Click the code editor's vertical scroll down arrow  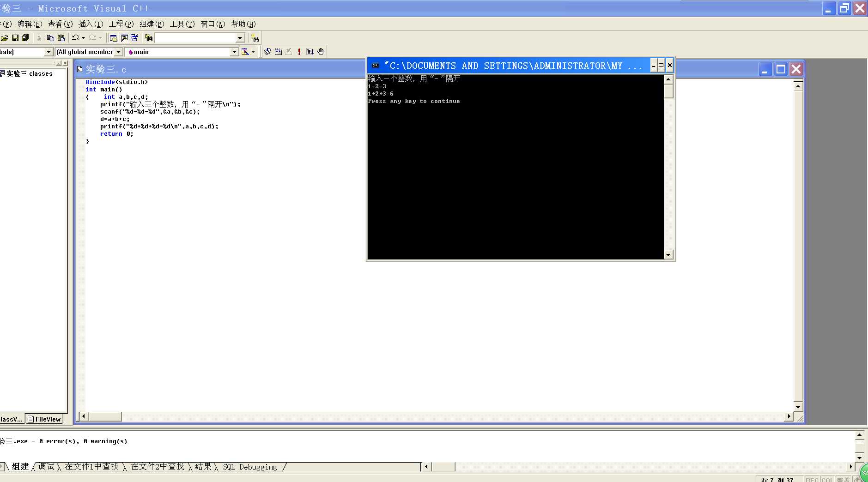[x=798, y=407]
